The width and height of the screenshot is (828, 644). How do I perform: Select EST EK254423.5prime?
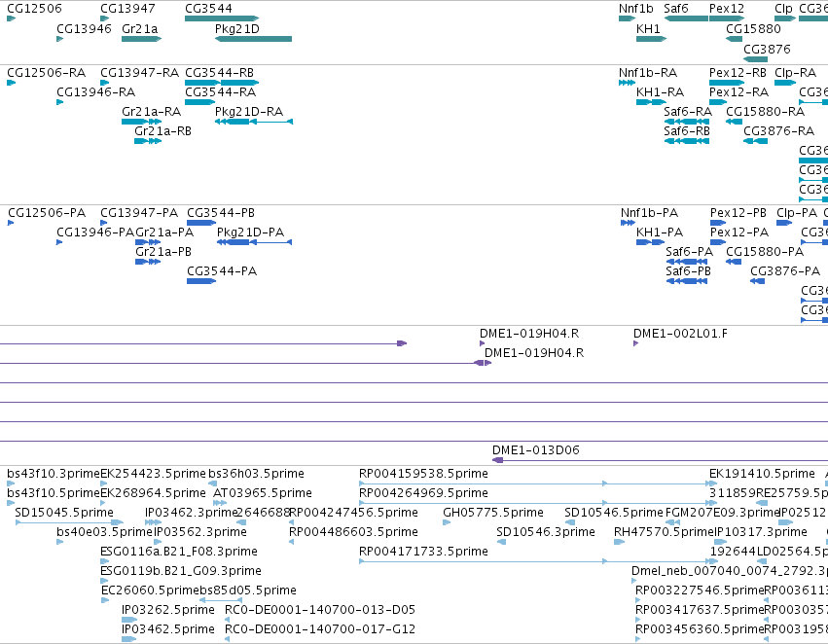pos(153,474)
